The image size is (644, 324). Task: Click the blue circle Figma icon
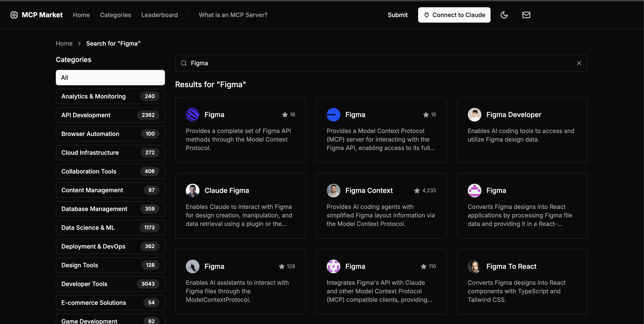pos(333,115)
